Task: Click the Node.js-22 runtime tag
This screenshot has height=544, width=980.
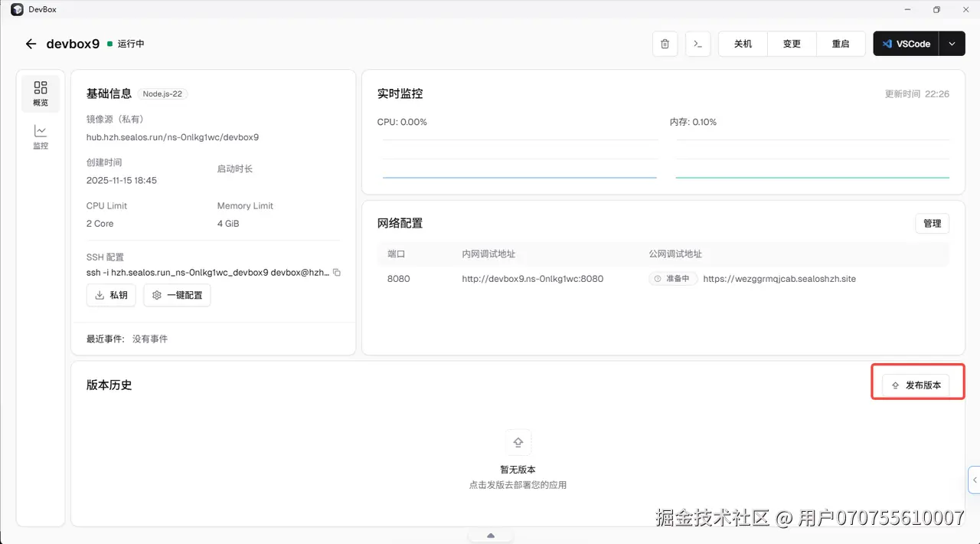Action: 162,94
